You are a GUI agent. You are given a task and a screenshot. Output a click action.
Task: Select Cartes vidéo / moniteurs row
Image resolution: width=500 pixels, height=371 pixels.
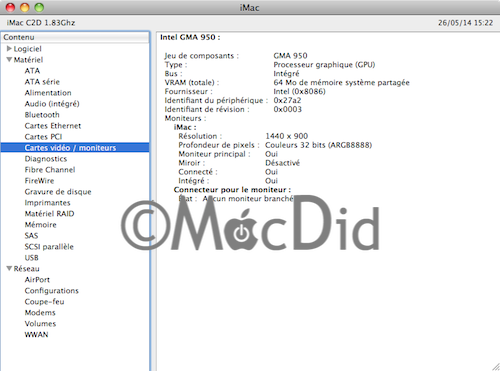click(x=75, y=148)
